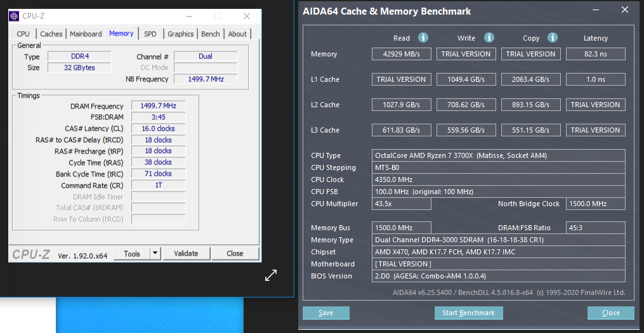Click the Dual Channel # field
Viewport: 644px width, 333px height.
pos(206,56)
